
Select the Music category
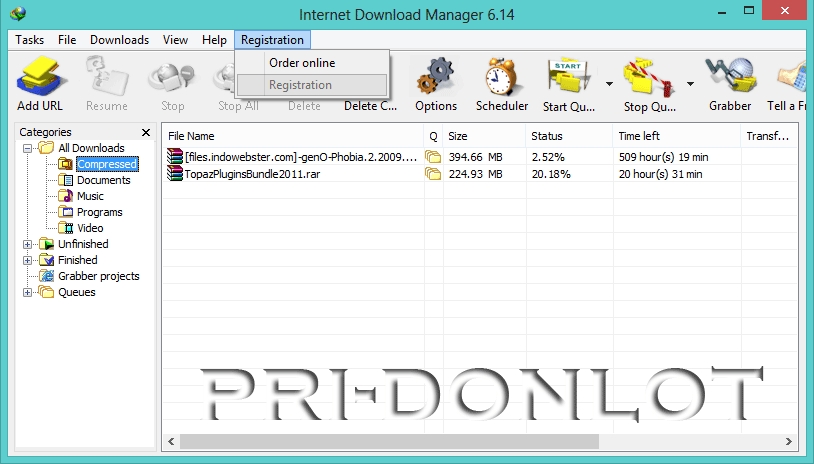(90, 196)
